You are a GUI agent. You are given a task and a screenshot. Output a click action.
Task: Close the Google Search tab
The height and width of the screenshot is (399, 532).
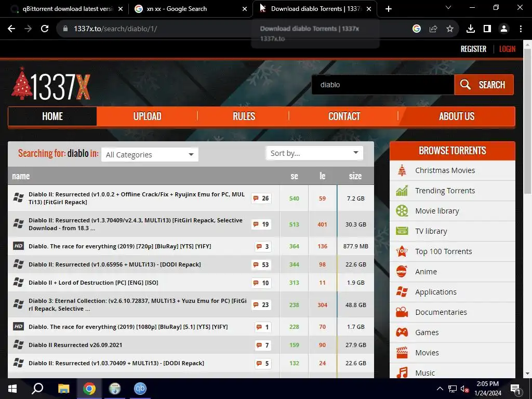point(245,9)
